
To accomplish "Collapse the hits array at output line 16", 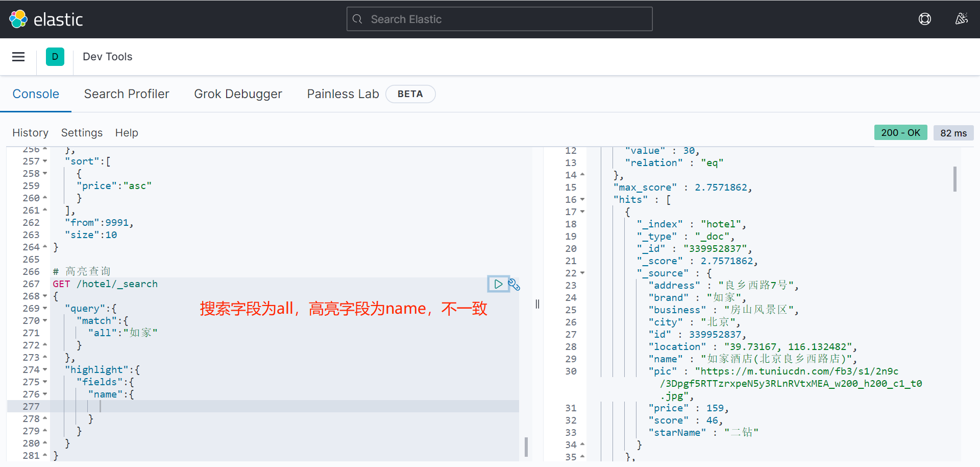I will coord(582,200).
